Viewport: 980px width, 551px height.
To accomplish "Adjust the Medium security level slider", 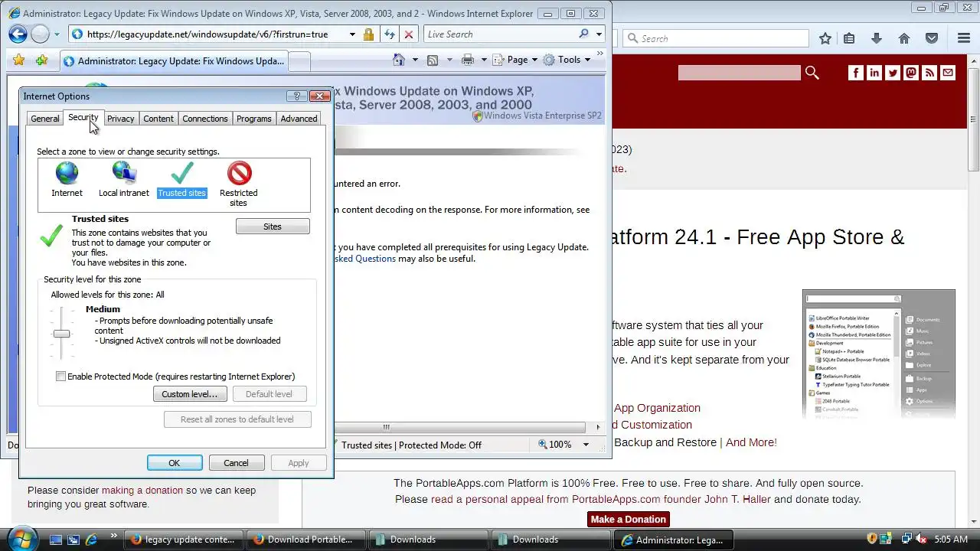I will tap(61, 334).
